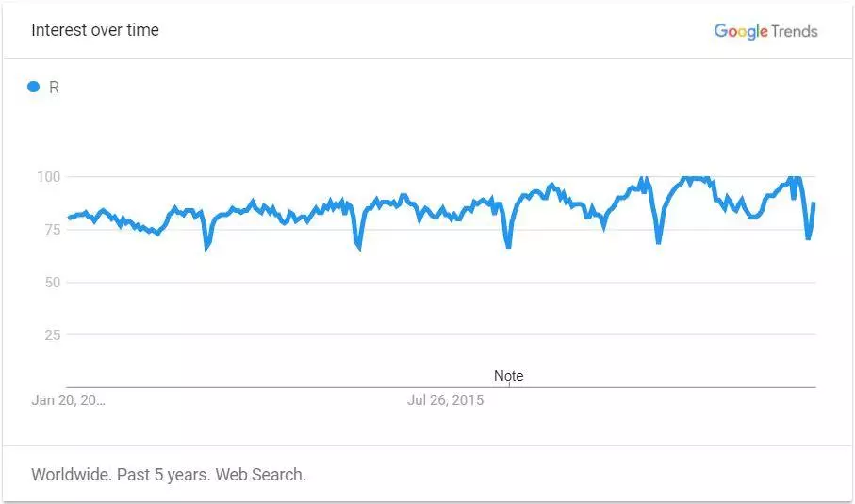Click the Past 5 years text
Viewport: 855px width, 504px height.
(163, 475)
